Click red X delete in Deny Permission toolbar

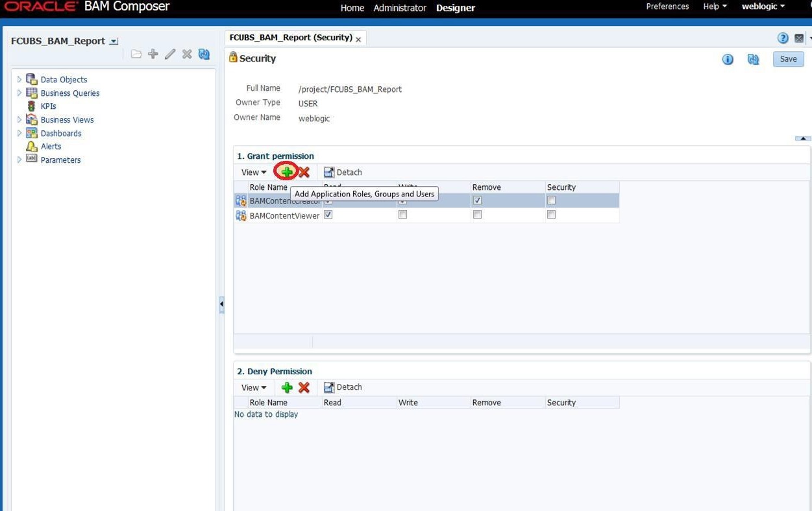[304, 387]
